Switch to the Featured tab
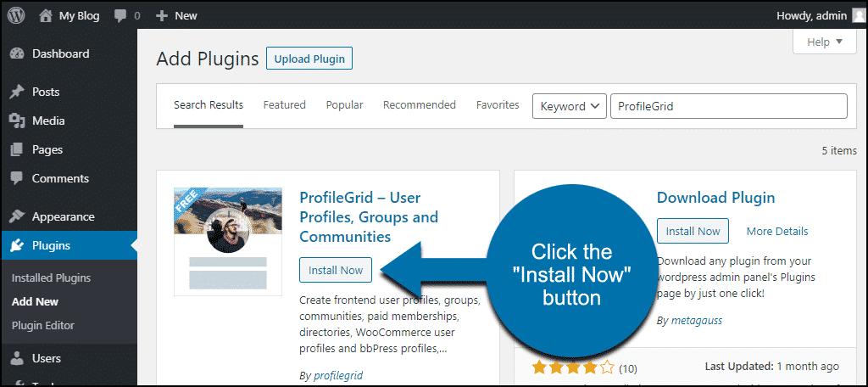 [285, 104]
